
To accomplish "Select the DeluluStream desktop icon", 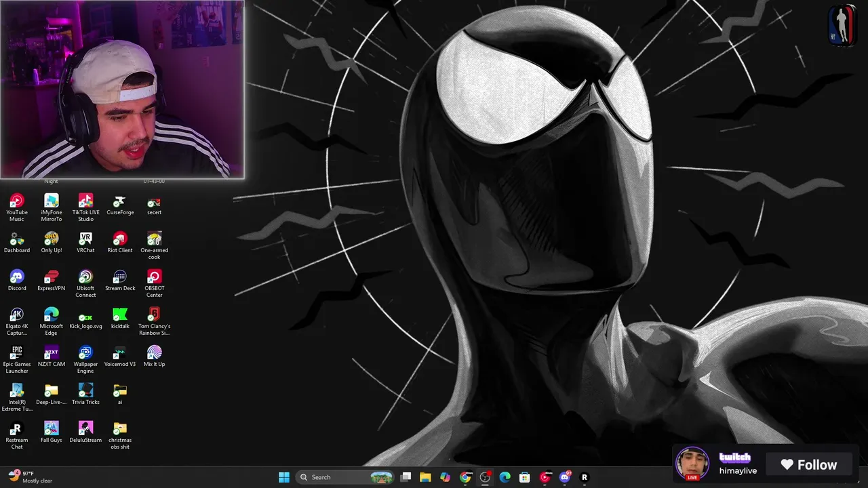I will point(85,433).
